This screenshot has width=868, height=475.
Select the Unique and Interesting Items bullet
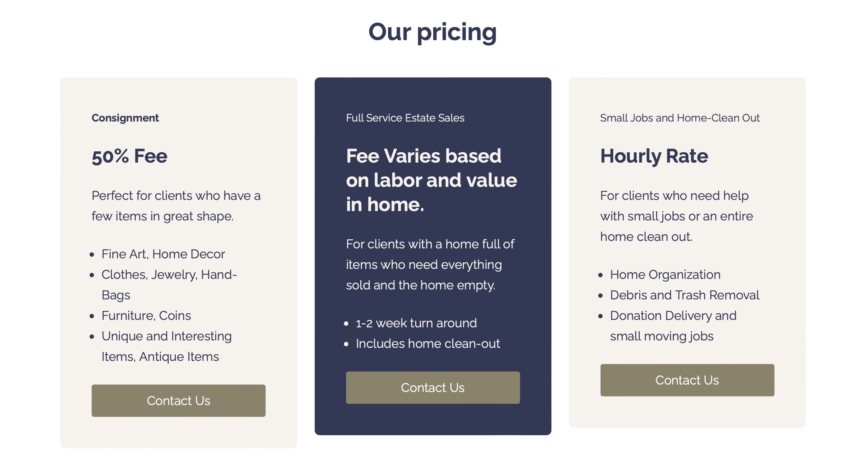click(166, 346)
